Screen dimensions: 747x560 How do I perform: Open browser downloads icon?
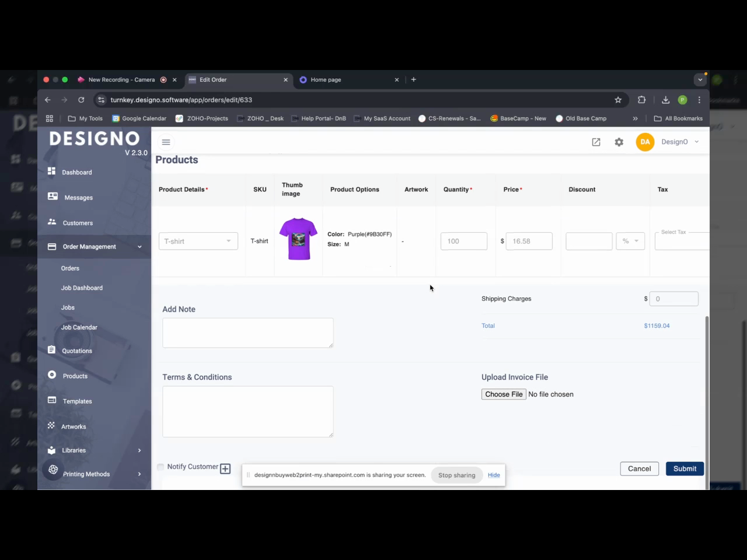665,100
